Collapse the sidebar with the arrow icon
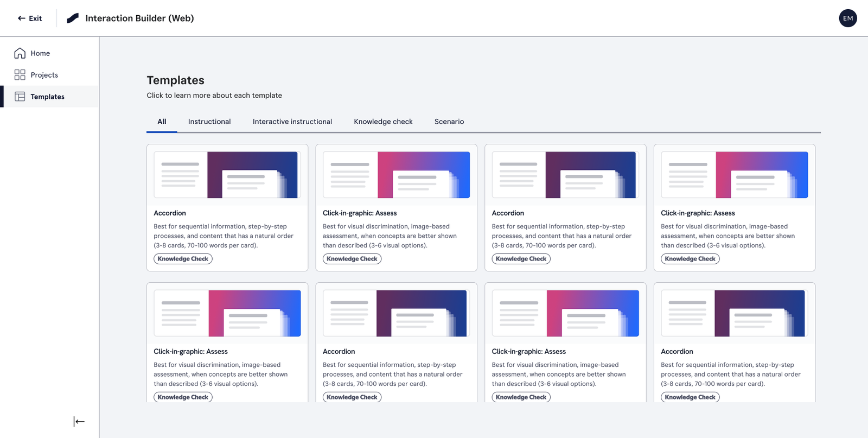Image resolution: width=868 pixels, height=438 pixels. point(79,422)
